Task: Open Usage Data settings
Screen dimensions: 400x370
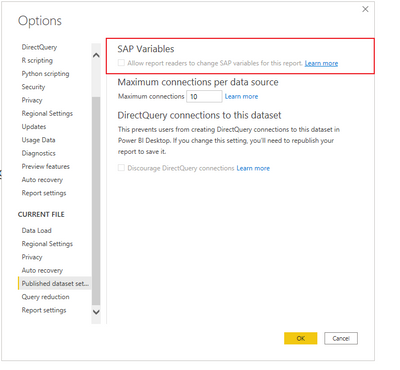Action: pos(39,140)
